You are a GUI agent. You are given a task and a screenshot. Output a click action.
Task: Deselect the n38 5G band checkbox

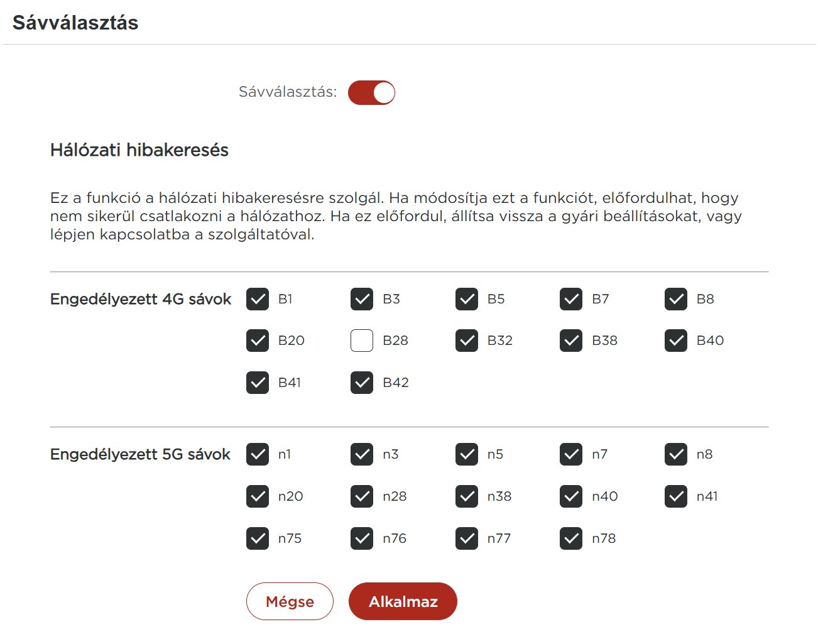point(467,496)
